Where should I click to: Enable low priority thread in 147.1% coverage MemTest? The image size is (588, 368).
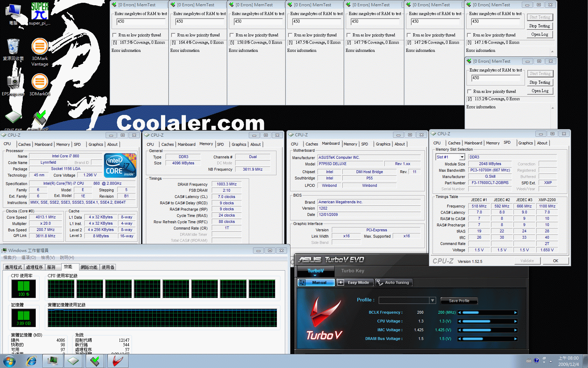coord(469,35)
